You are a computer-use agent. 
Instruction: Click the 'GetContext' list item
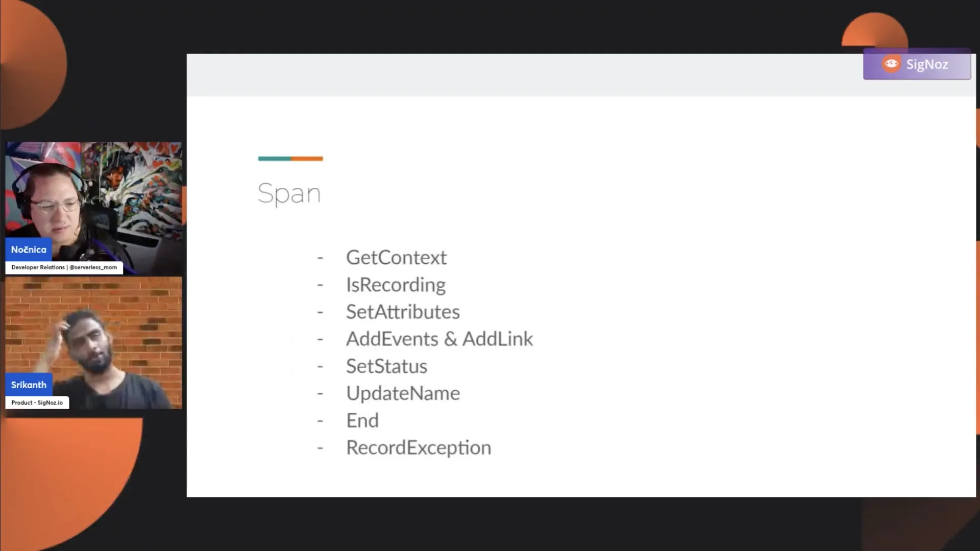pyautogui.click(x=396, y=258)
